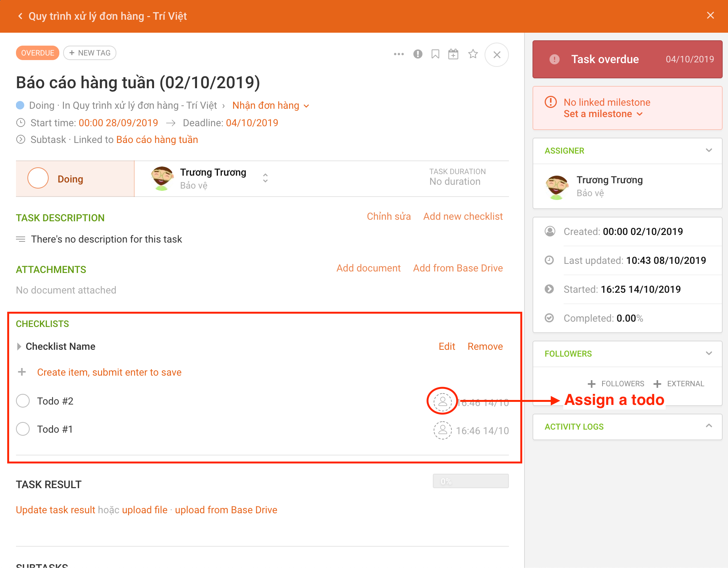Screen dimensions: 728x568
Task: Click Add new checklist
Action: pos(463,216)
